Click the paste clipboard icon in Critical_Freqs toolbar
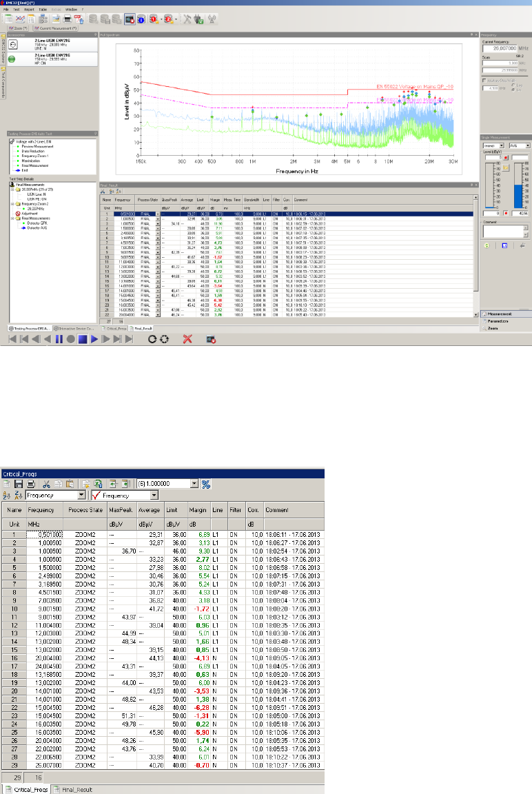532x794 pixels. 70,484
